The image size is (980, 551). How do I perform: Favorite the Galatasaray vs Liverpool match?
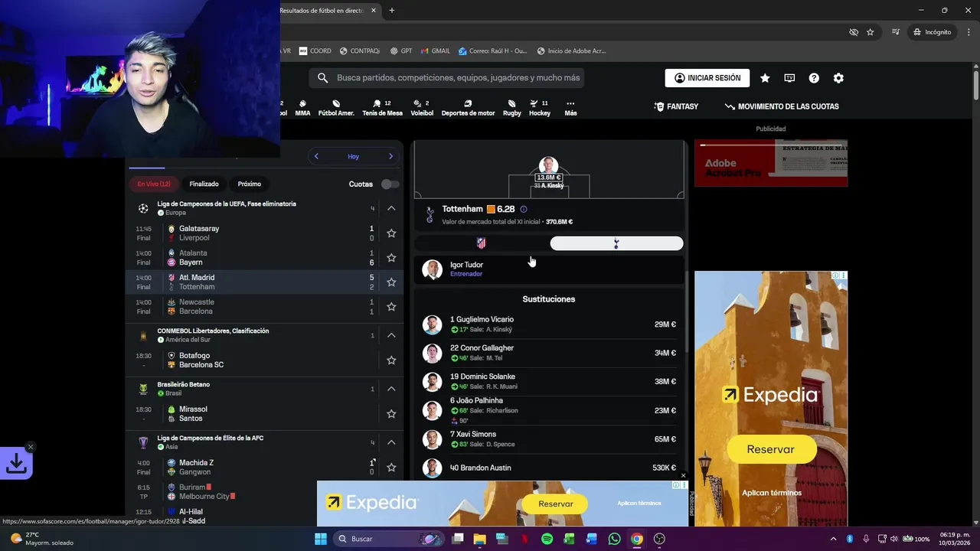coord(391,233)
